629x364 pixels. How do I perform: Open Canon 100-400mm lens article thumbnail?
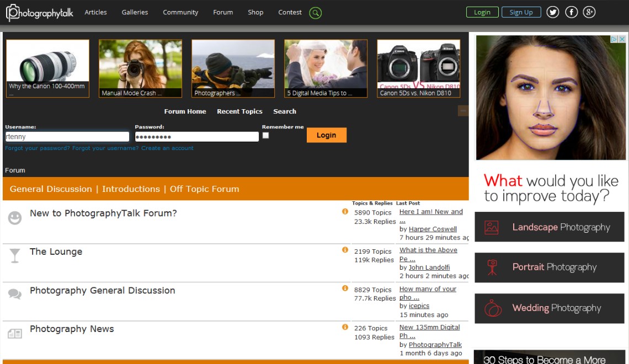click(x=48, y=68)
